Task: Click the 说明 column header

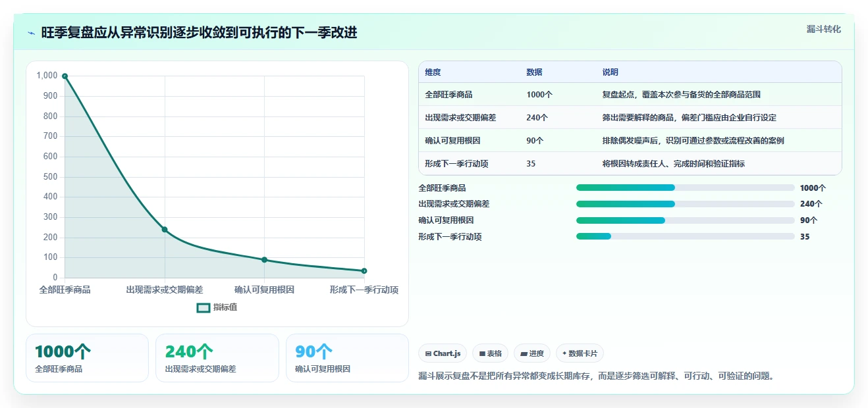Action: click(610, 72)
